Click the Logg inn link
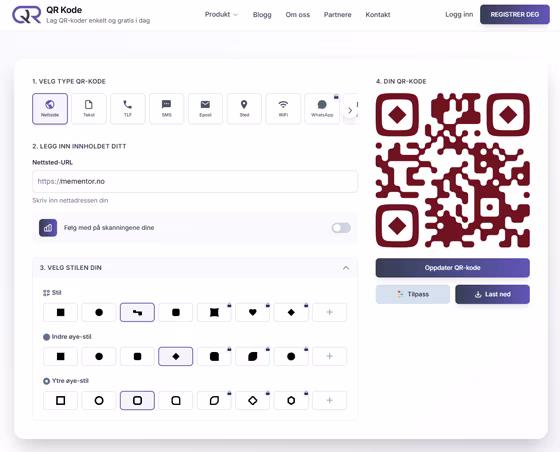Screen dimensions: 560x452 459,14
